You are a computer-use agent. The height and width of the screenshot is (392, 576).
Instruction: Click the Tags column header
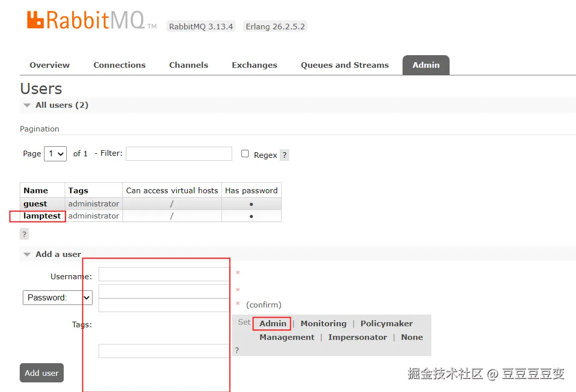(94, 190)
